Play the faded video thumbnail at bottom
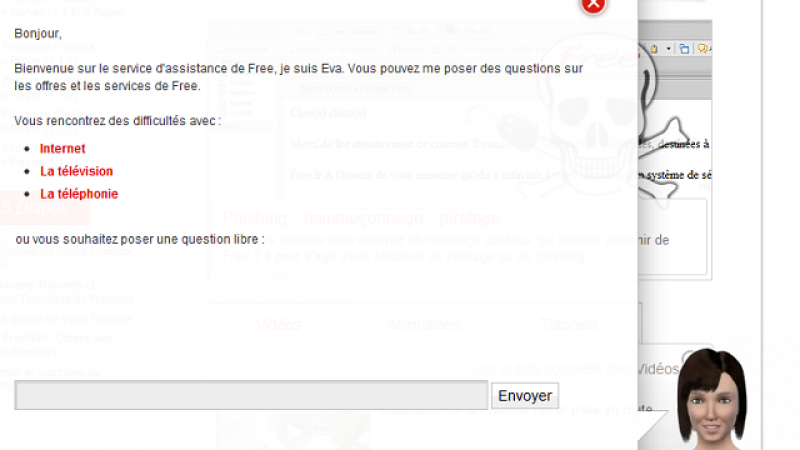Viewport: 800px width, 450px height. [x=293, y=431]
